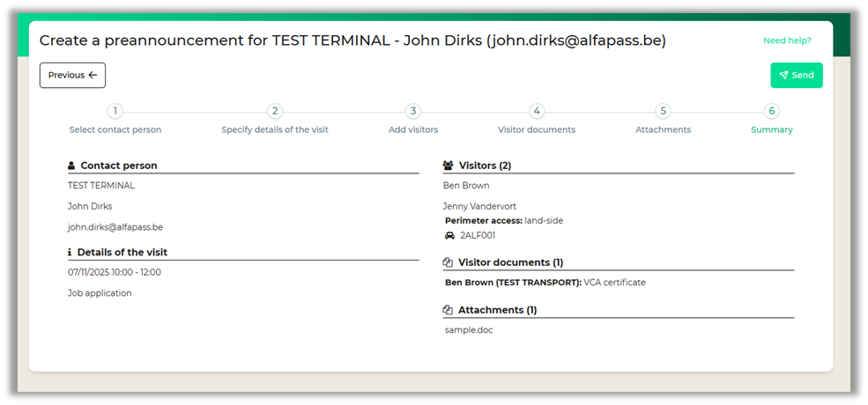Screen dimensions: 868x405
Task: Switch to step 5 Attachments
Action: tap(664, 112)
